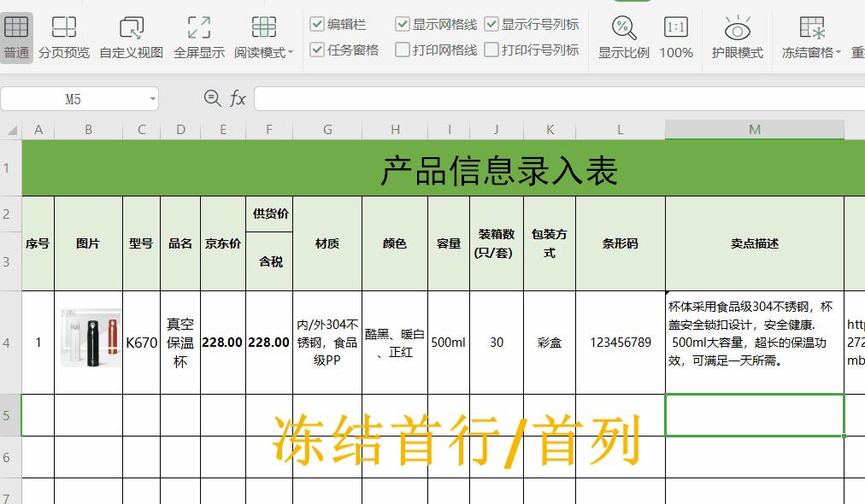Viewport: 865px width, 504px height.
Task: Click the fx insert function button
Action: [x=238, y=98]
